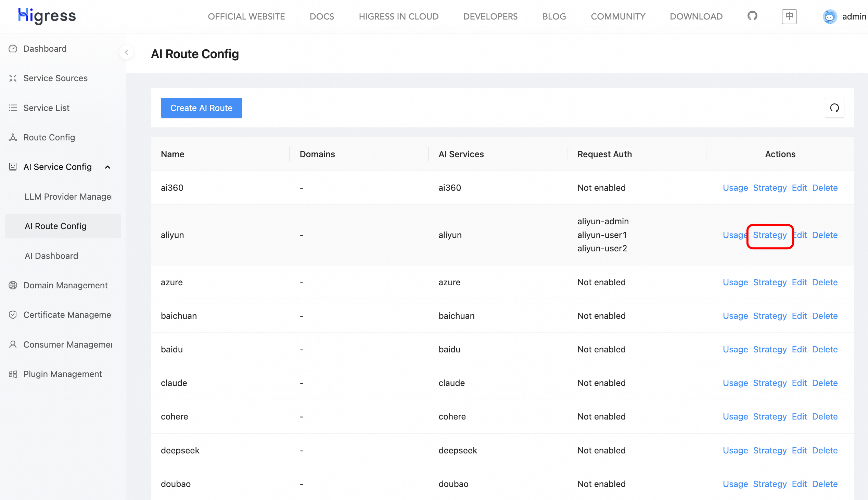The height and width of the screenshot is (500, 868).
Task: Open the GitHub icon link
Action: pos(752,16)
